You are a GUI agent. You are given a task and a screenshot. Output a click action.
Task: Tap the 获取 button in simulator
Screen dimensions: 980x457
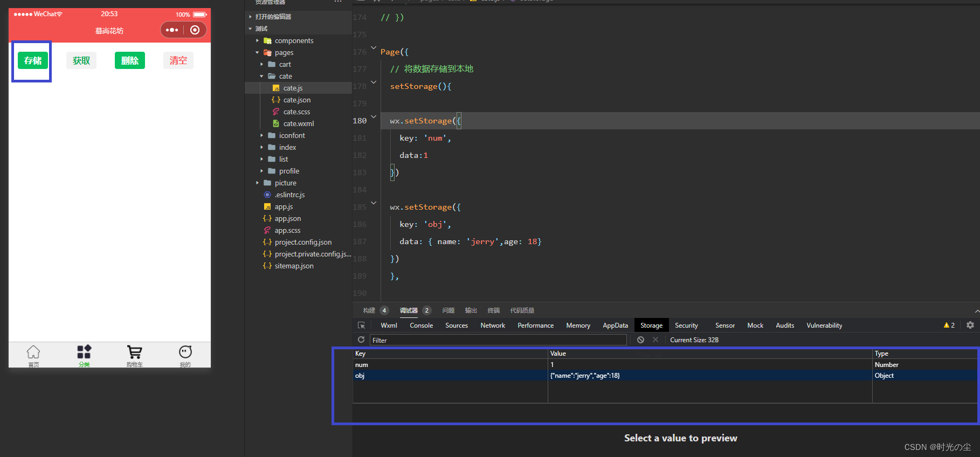(81, 60)
